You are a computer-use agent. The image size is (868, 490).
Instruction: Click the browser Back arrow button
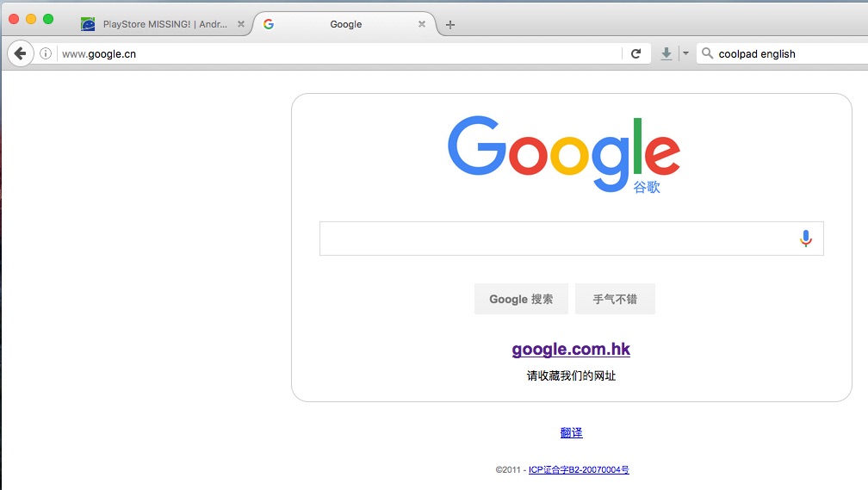[x=20, y=53]
